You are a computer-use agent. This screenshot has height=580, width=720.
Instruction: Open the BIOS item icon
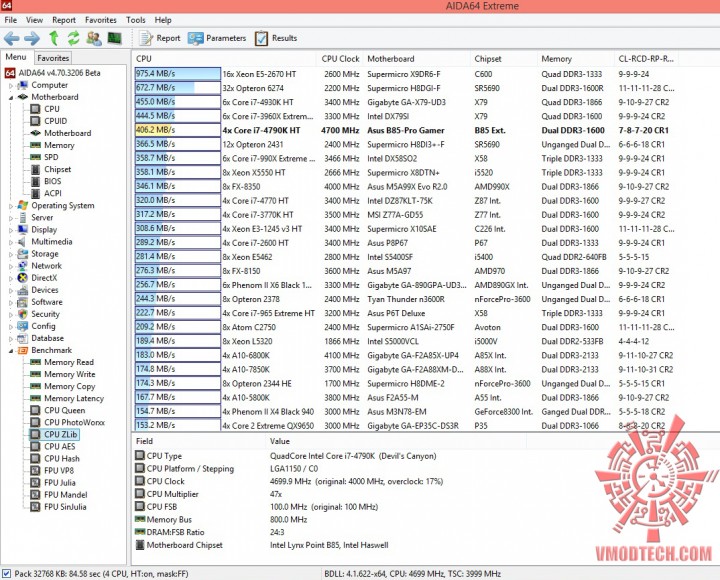[x=35, y=181]
